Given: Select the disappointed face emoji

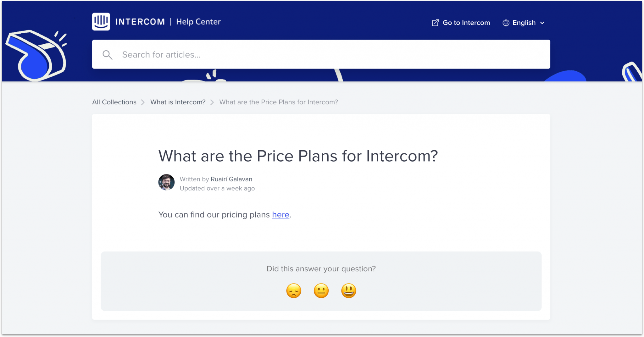Looking at the screenshot, I should click(x=294, y=290).
